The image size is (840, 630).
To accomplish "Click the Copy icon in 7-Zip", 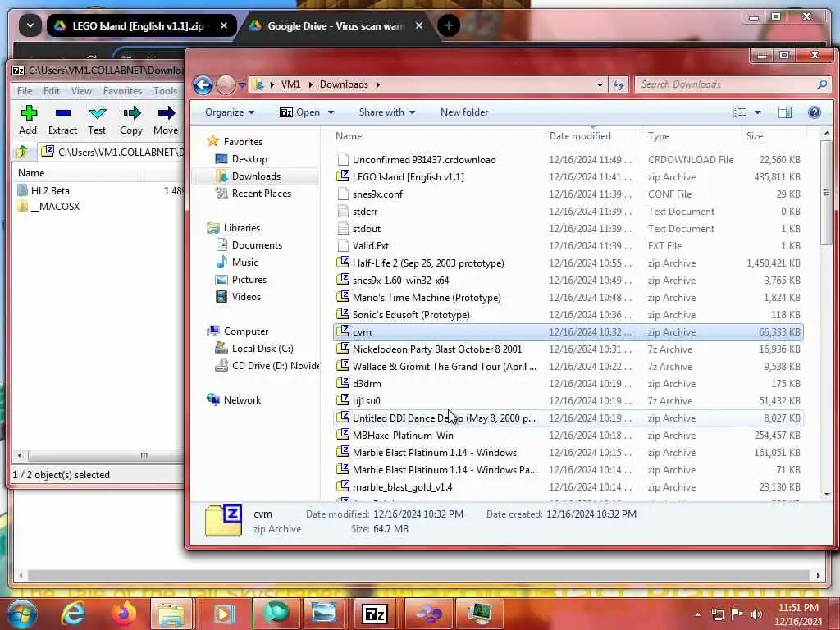I will click(131, 113).
